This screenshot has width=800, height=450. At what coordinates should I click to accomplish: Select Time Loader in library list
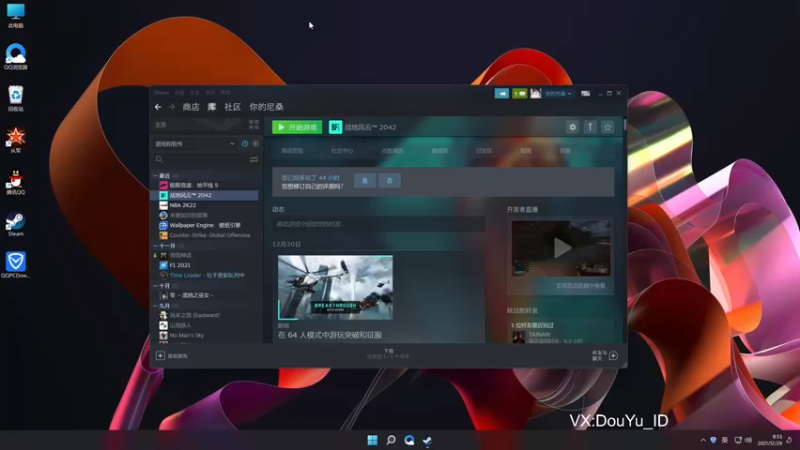(206, 275)
